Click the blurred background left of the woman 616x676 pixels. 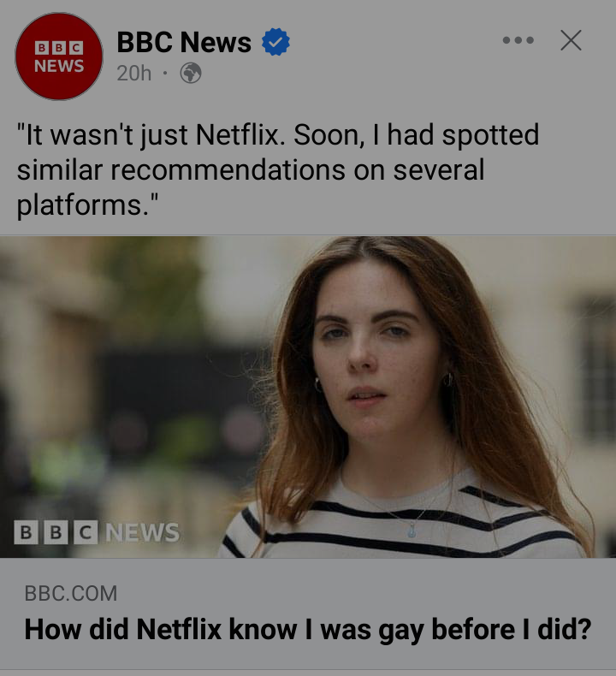[x=128, y=385]
